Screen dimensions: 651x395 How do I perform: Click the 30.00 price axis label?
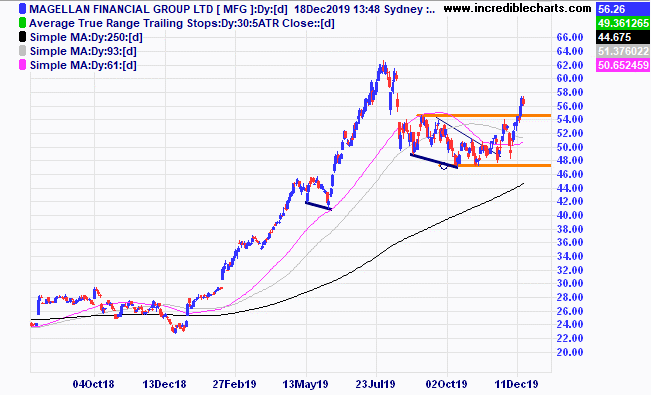(x=570, y=283)
